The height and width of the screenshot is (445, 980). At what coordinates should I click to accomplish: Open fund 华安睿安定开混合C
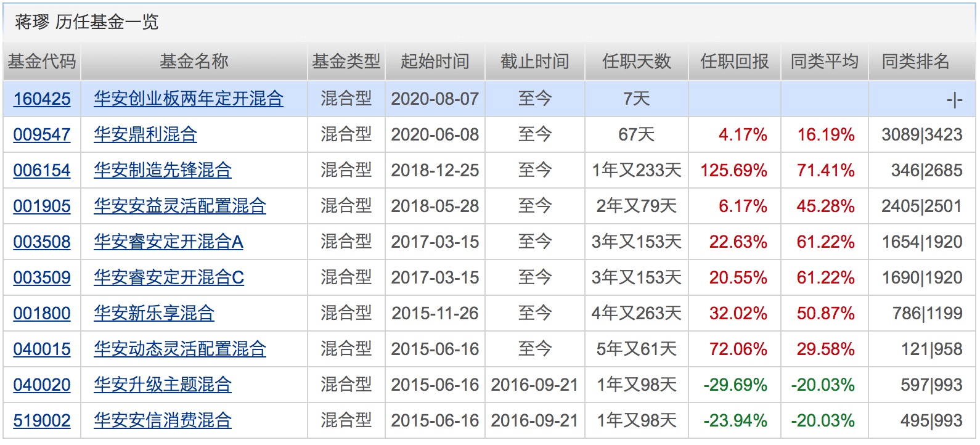pyautogui.click(x=169, y=277)
